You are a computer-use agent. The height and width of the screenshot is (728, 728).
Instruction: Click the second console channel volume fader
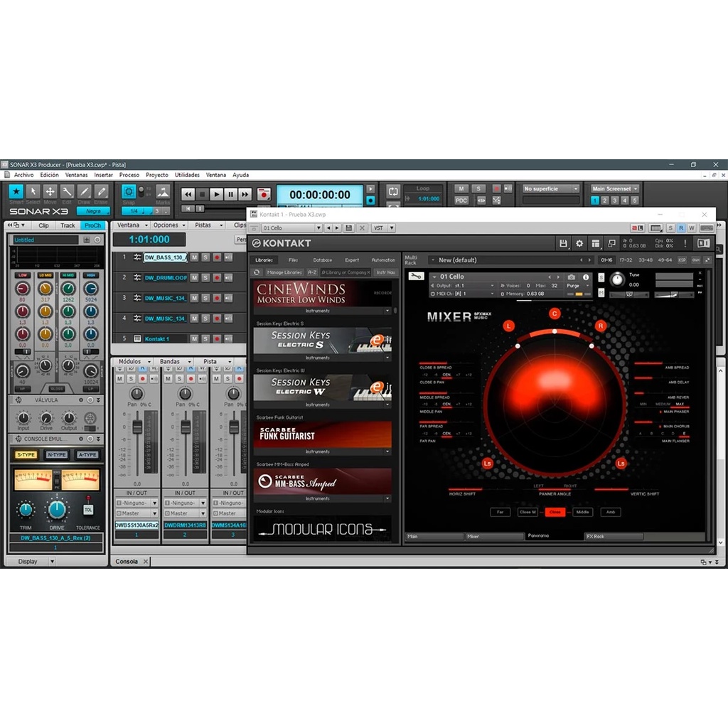pos(186,427)
